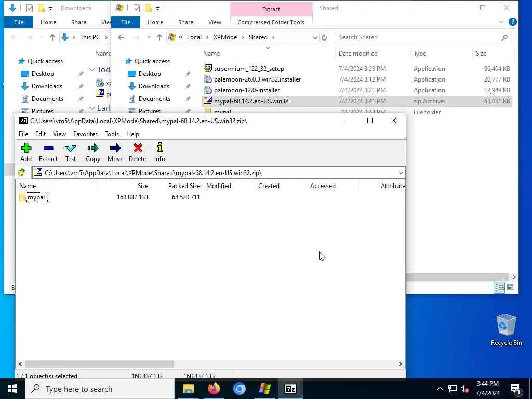
Task: Go back in the Shared window
Action: [x=121, y=37]
